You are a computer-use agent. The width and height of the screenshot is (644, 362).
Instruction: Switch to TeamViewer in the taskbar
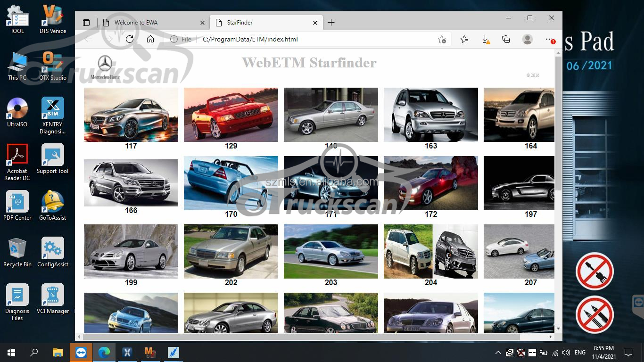[81, 352]
